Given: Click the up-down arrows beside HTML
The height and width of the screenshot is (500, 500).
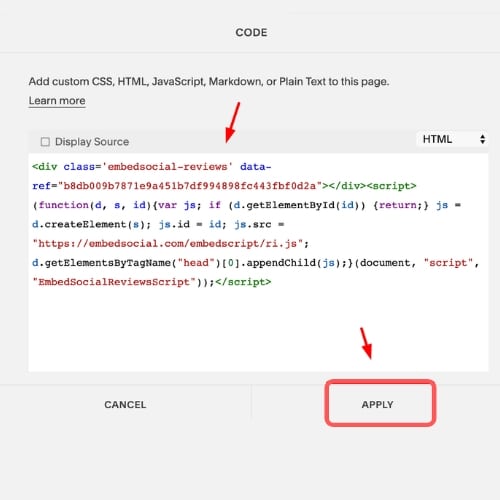Looking at the screenshot, I should pyautogui.click(x=482, y=139).
